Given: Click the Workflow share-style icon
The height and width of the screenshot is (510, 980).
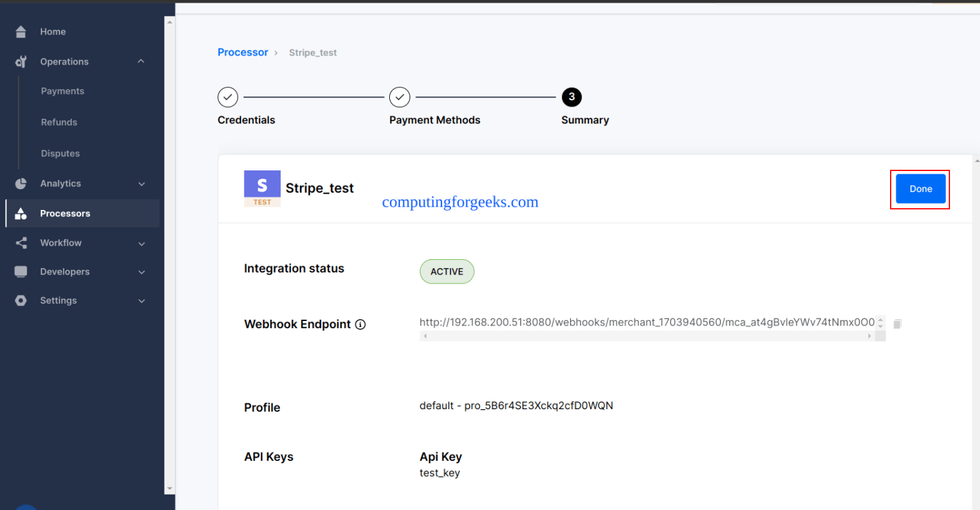Looking at the screenshot, I should pos(20,243).
